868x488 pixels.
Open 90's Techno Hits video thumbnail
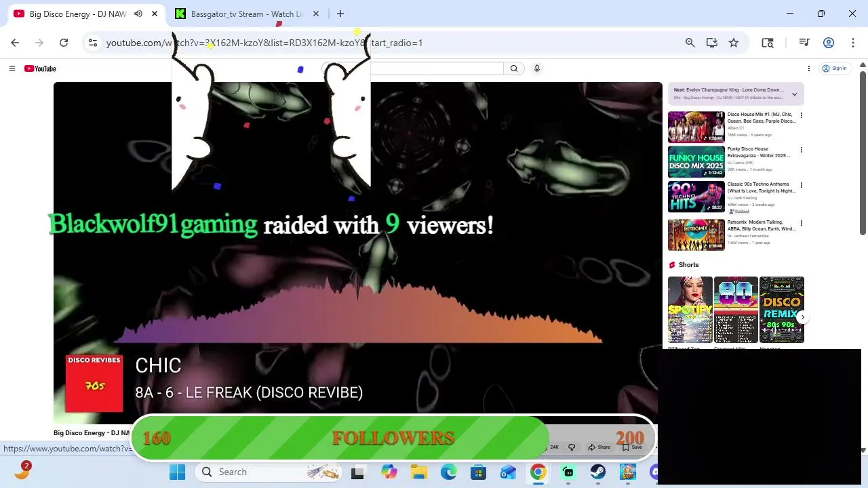point(696,197)
